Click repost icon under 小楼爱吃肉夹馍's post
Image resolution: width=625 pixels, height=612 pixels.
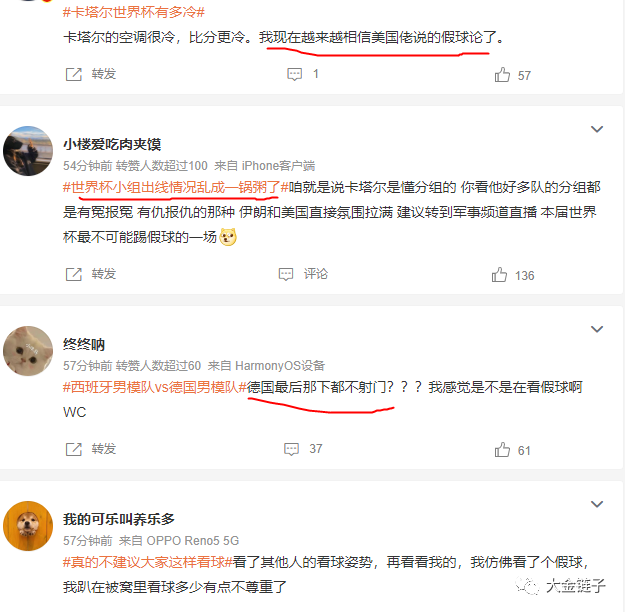point(73,274)
